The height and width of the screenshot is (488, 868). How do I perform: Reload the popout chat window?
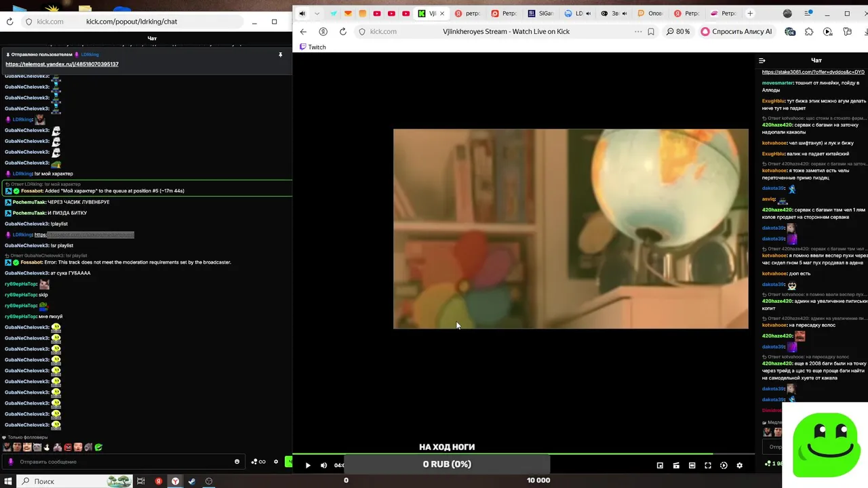pos(9,22)
